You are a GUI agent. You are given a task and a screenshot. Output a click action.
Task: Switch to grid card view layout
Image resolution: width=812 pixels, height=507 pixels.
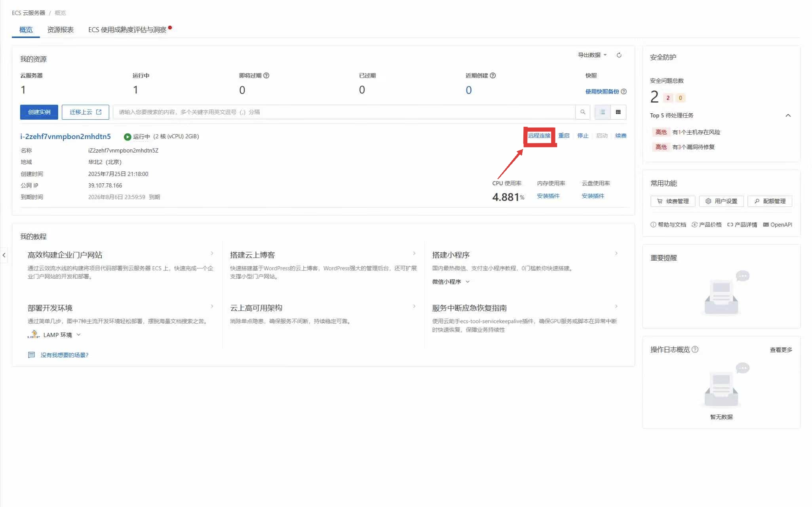618,112
